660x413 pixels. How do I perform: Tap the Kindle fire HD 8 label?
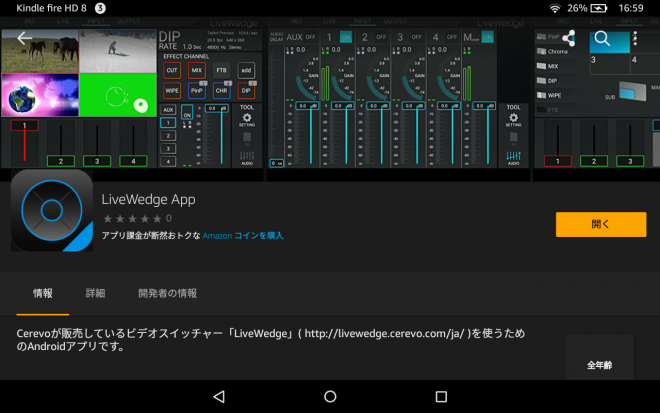(51, 8)
